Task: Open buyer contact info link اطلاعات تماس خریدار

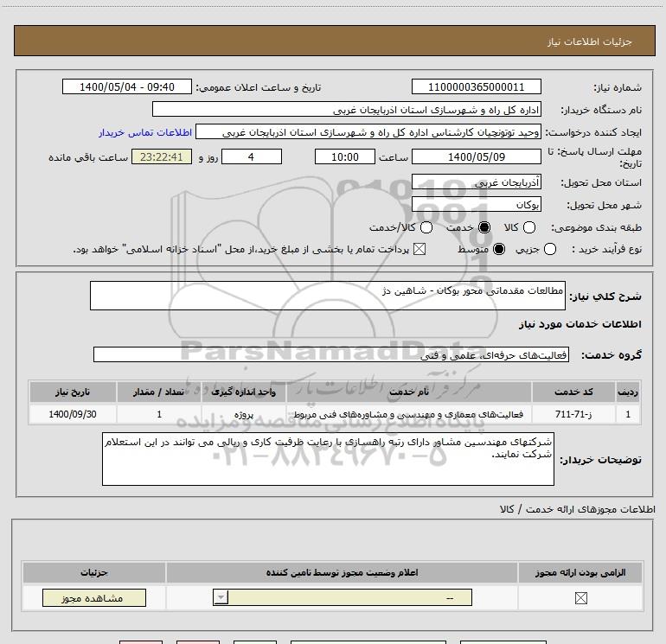Action: pyautogui.click(x=145, y=132)
